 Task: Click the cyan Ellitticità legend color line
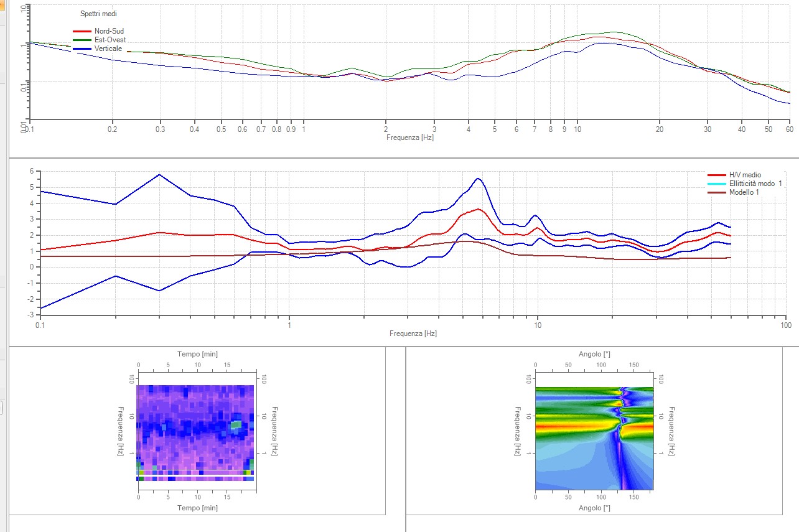(716, 184)
